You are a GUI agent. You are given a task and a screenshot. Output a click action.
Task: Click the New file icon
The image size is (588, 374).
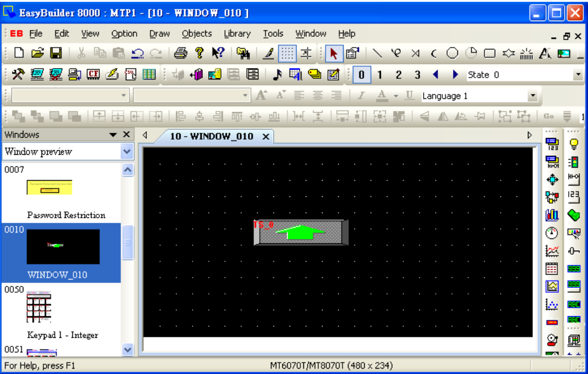pyautogui.click(x=19, y=53)
